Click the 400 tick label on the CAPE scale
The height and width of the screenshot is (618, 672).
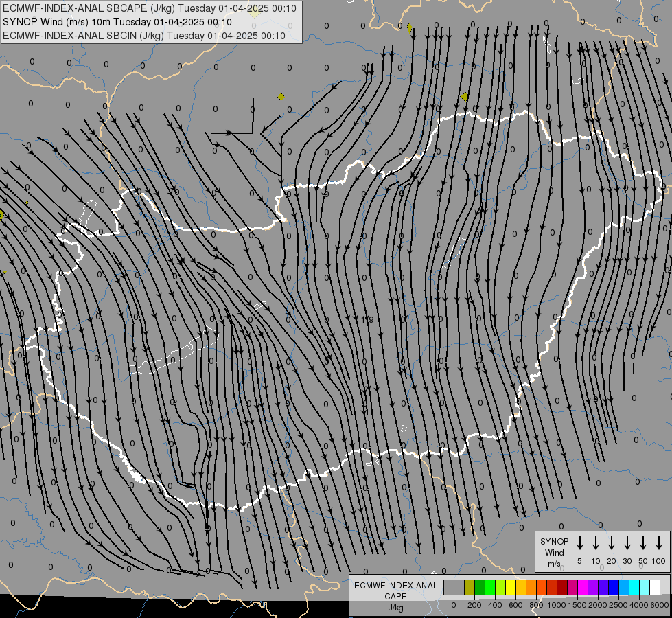pos(495,605)
